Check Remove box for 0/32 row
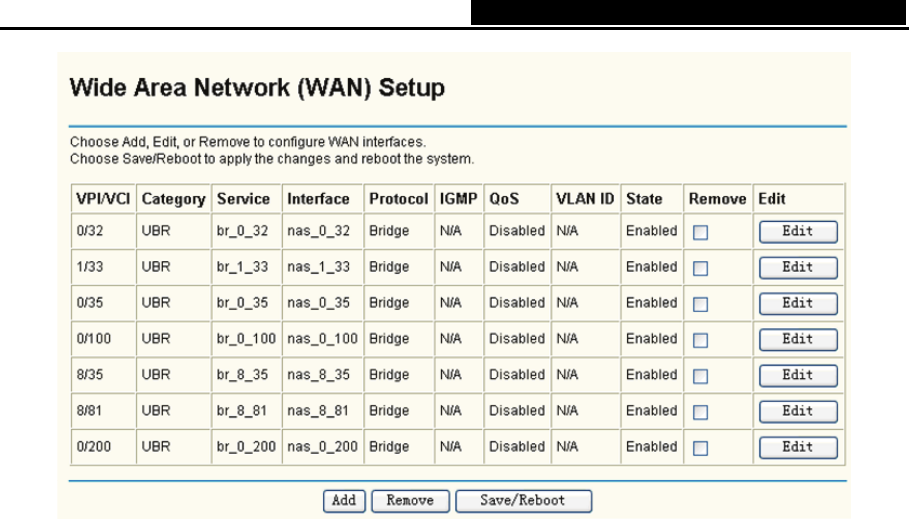Image resolution: width=909 pixels, height=519 pixels. click(700, 232)
